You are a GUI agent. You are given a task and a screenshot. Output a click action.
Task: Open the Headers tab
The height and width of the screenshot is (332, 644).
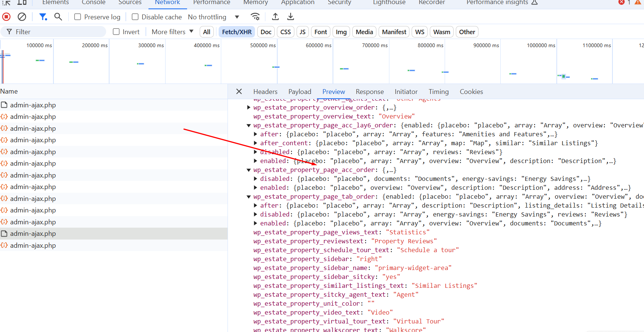[265, 92]
